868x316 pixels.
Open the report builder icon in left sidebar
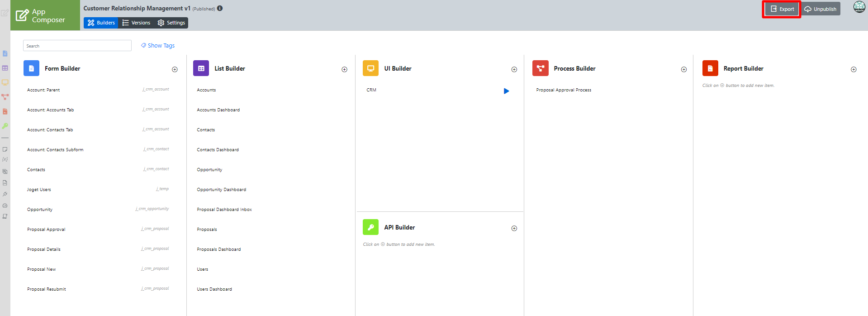5,111
